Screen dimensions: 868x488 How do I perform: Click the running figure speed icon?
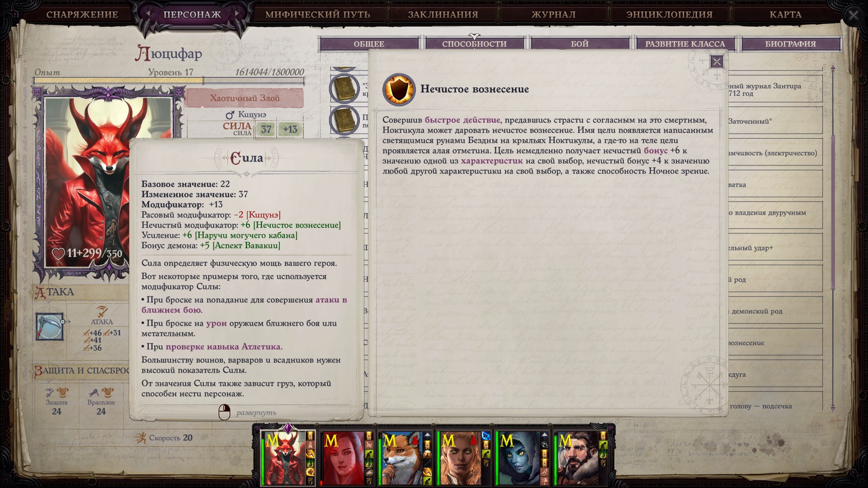click(x=141, y=438)
